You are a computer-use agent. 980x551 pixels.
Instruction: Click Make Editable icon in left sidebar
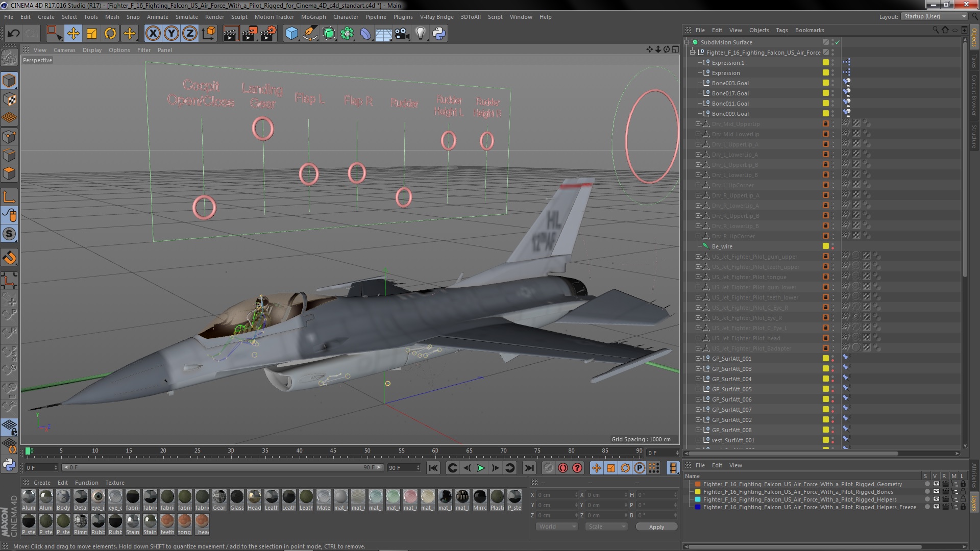point(9,57)
